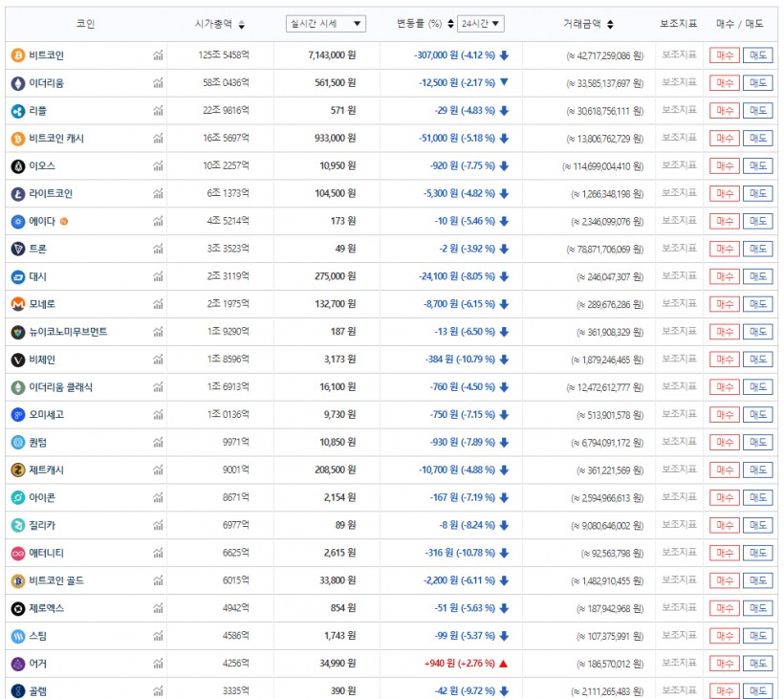The height and width of the screenshot is (699, 784).
Task: Select the 뉴이코노미무브먼트 coin name
Action: [68, 332]
